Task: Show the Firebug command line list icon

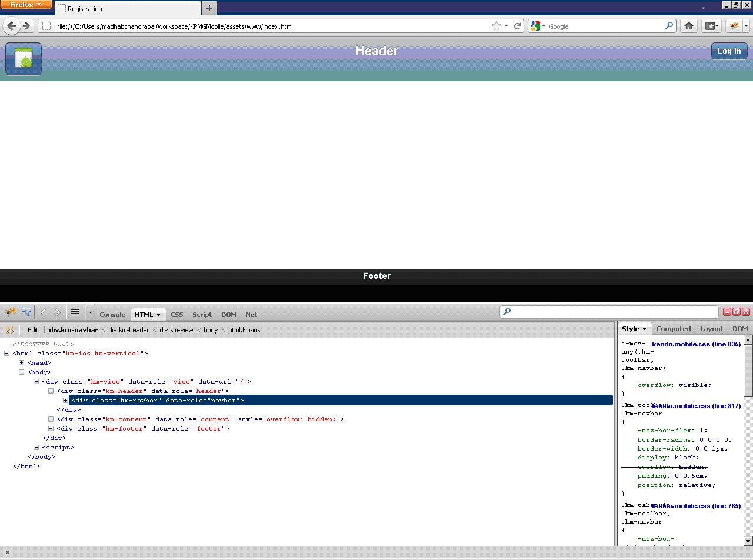Action: (75, 312)
